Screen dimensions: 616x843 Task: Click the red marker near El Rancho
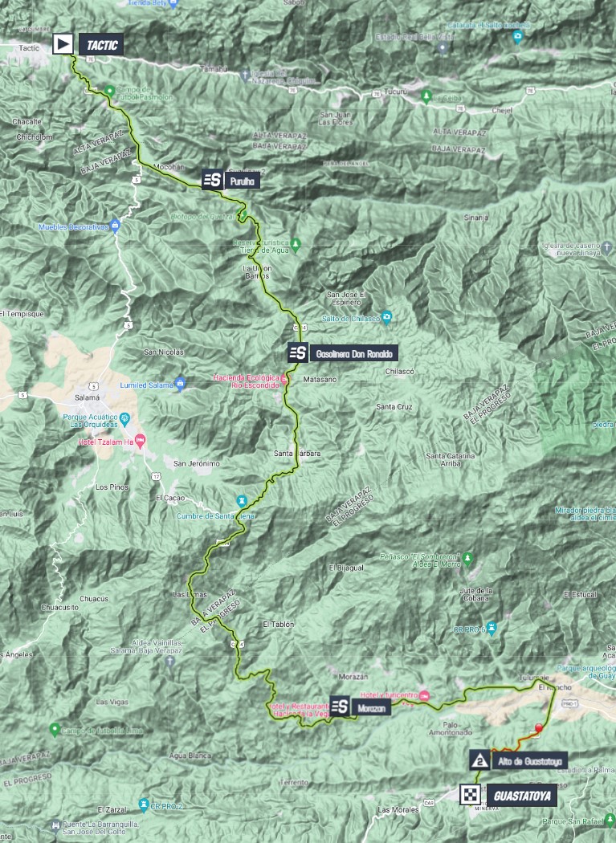pos(538,728)
